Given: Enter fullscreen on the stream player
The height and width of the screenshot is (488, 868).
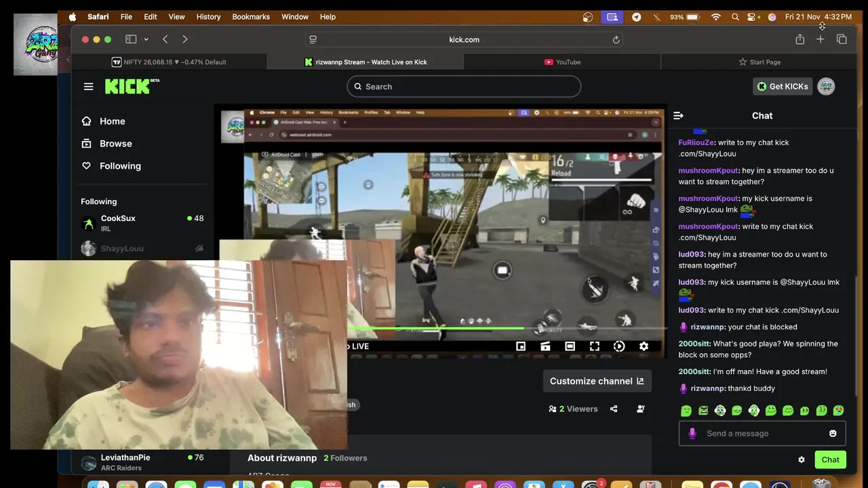Looking at the screenshot, I should [595, 346].
